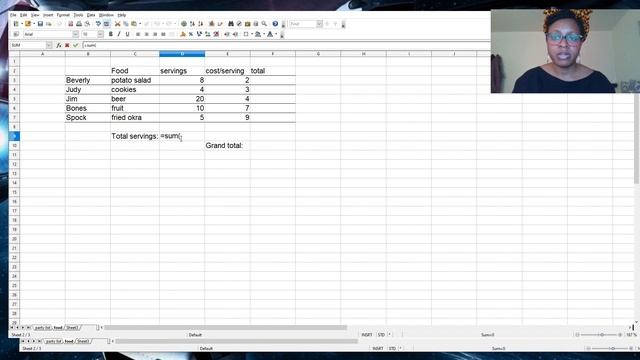Open the Borders dropdown arrow

tap(252, 34)
